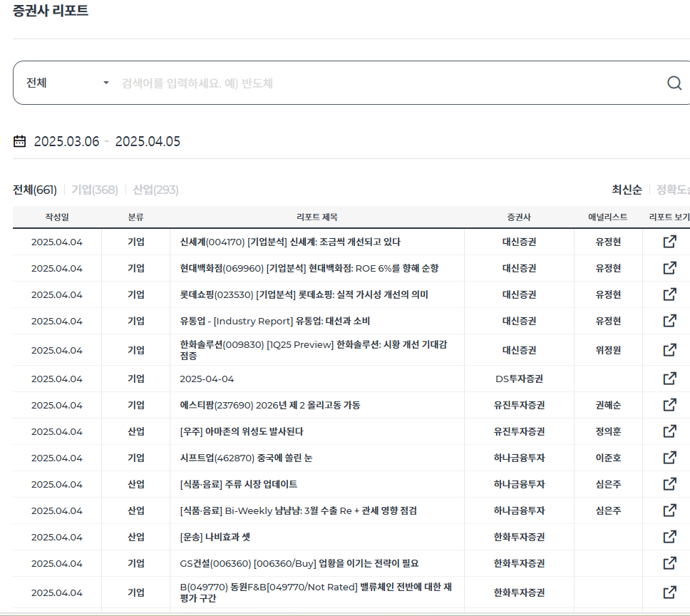Open 유통업: 대선과 소비 report title
Image resolution: width=690 pixels, height=616 pixels.
[x=274, y=322]
